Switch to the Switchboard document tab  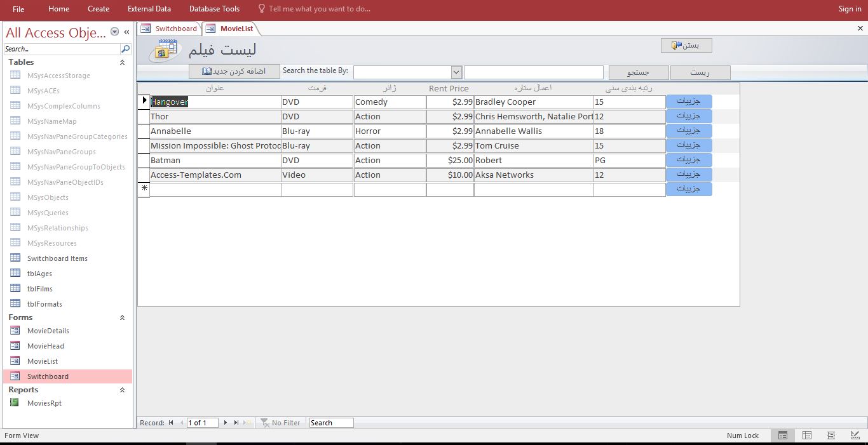click(170, 29)
